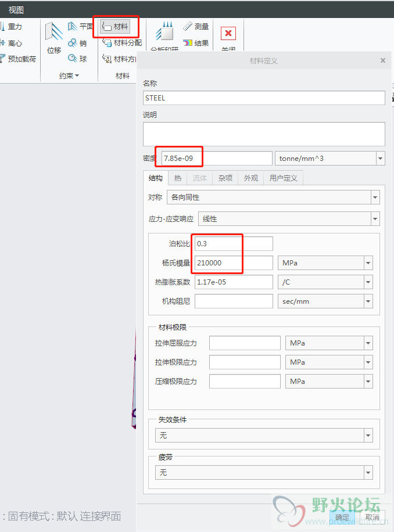Open the 拉伸屈服应力 unit dropdown

pos(329,343)
